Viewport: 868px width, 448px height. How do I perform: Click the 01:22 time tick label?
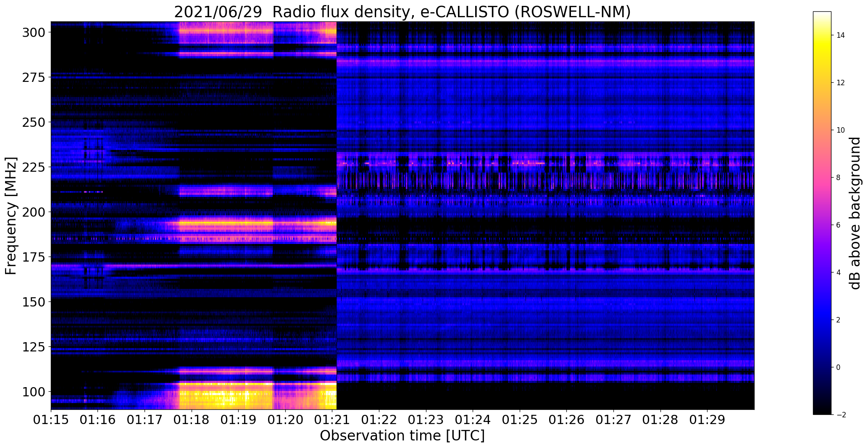pyautogui.click(x=379, y=420)
